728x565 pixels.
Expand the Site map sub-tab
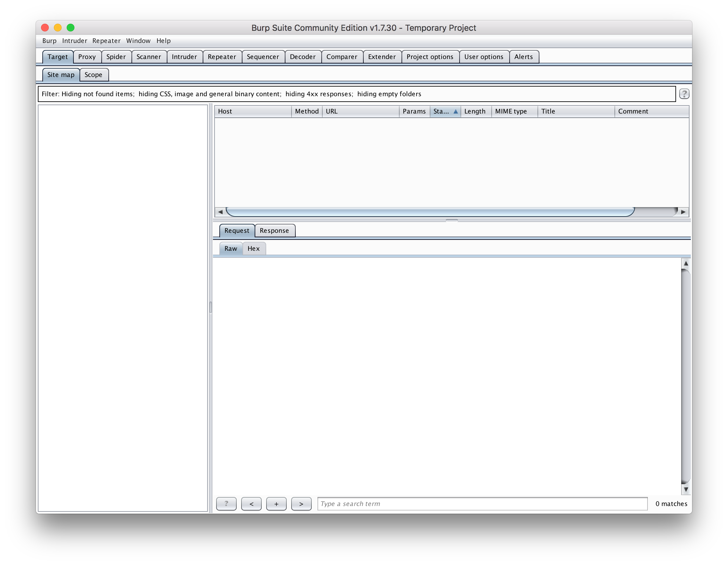coord(60,74)
